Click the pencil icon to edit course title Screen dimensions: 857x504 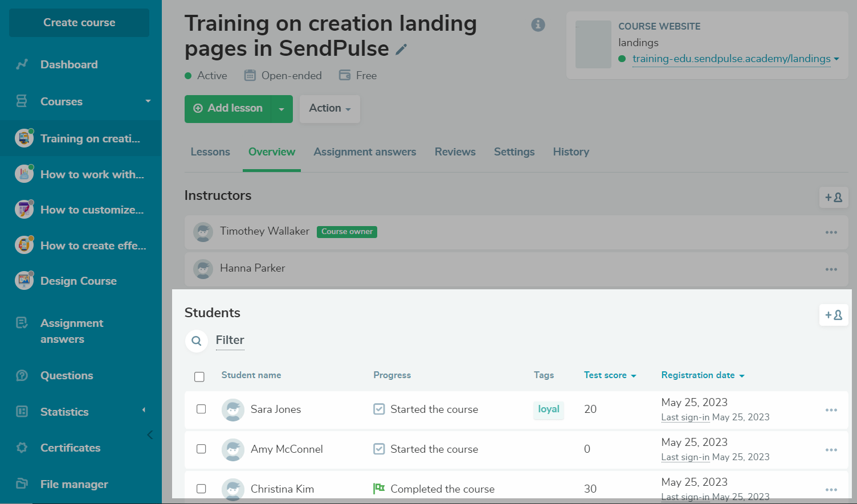pyautogui.click(x=401, y=50)
